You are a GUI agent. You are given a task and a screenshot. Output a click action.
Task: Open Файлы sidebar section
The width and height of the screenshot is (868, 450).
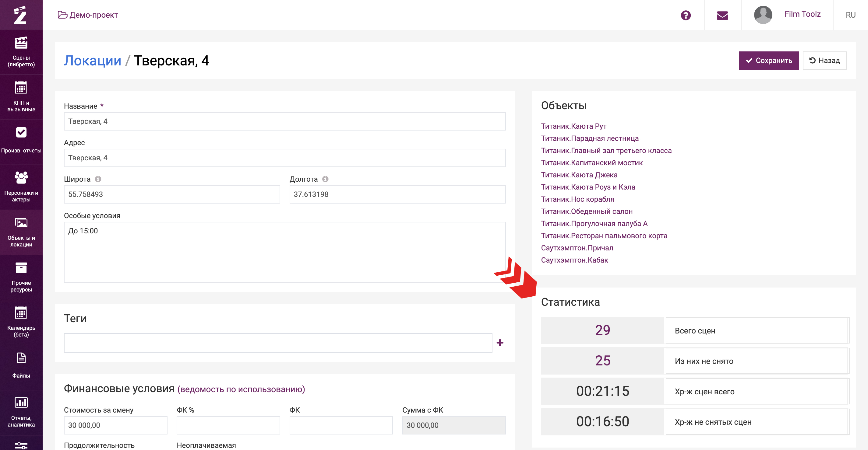[21, 368]
